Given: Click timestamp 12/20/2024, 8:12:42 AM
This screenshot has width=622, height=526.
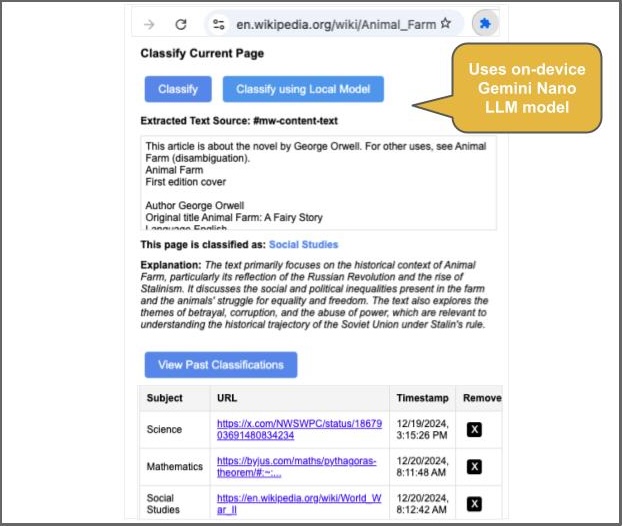Looking at the screenshot, I should coord(422,504).
